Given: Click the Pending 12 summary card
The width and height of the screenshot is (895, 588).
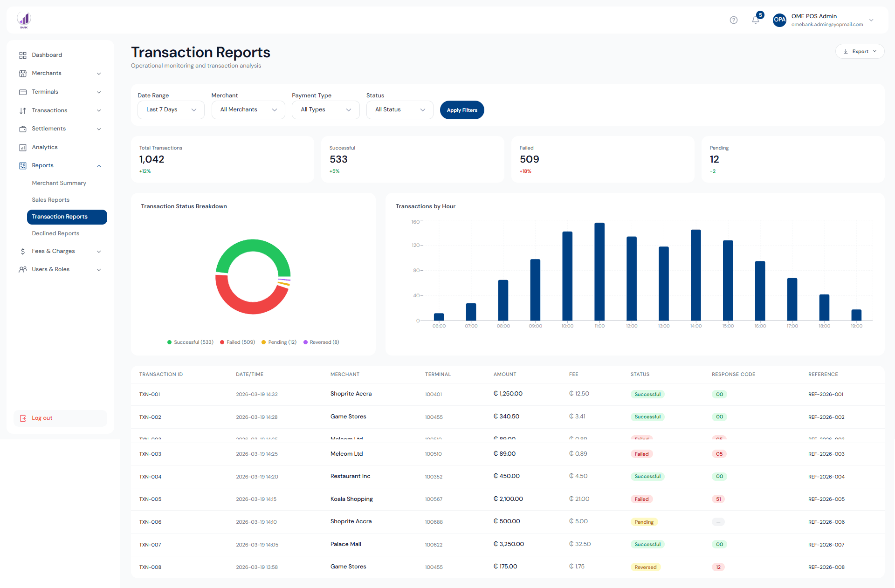Looking at the screenshot, I should point(793,159).
